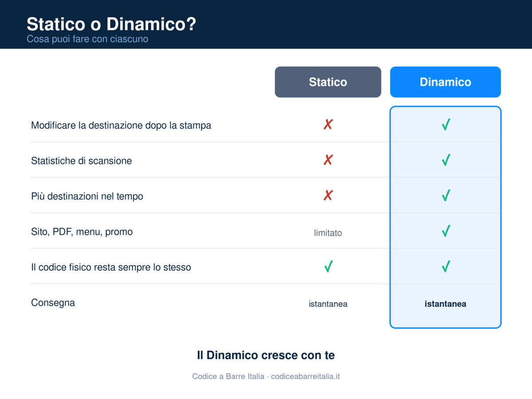Click the Statico check for Il codice fisico row

[x=329, y=266]
